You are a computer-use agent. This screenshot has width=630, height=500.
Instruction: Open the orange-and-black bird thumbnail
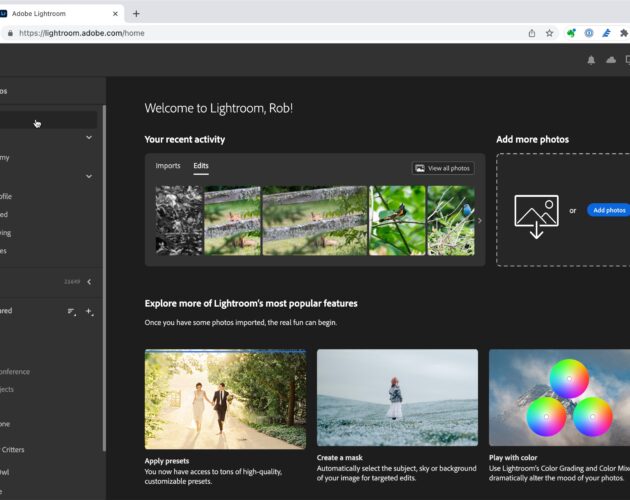point(397,220)
